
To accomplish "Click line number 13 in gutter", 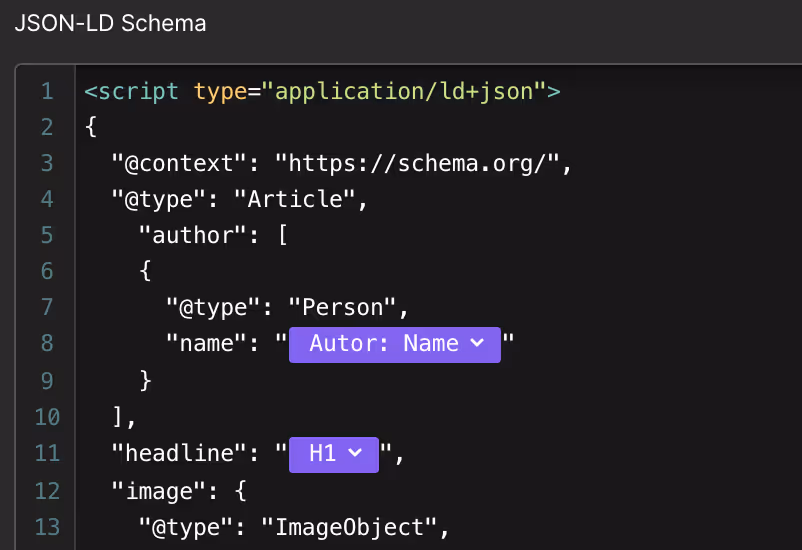I will pos(47,527).
